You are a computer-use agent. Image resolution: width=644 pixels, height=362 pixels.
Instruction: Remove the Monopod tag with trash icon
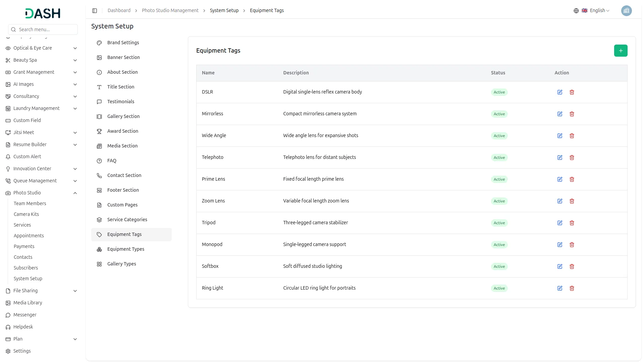click(572, 245)
